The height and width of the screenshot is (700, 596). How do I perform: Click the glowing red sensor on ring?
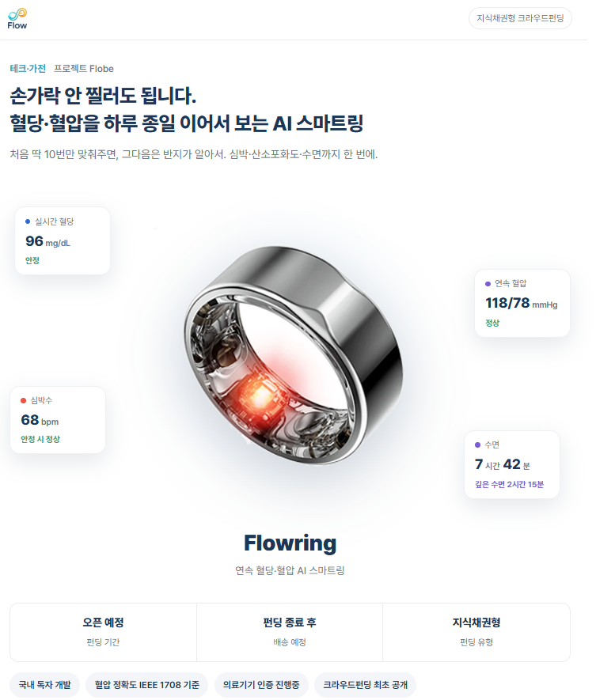(259, 395)
